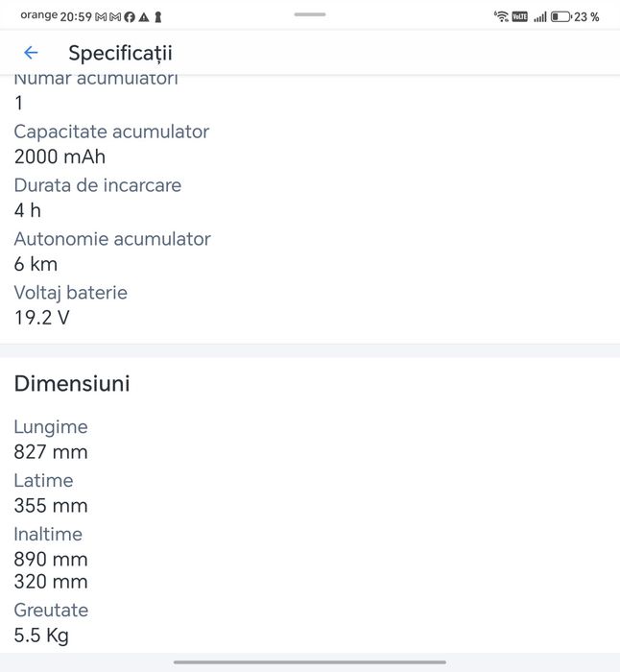
Task: Select the 827 mm Lungime value
Action: [51, 452]
